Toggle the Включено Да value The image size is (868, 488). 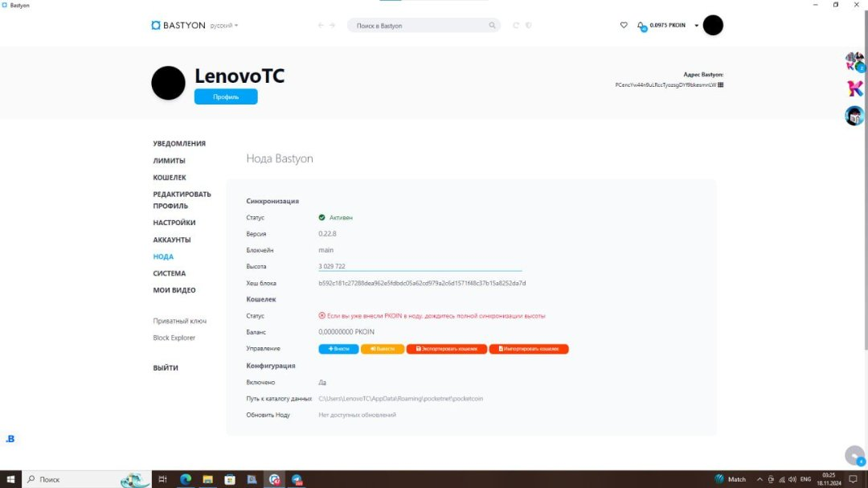coord(322,382)
